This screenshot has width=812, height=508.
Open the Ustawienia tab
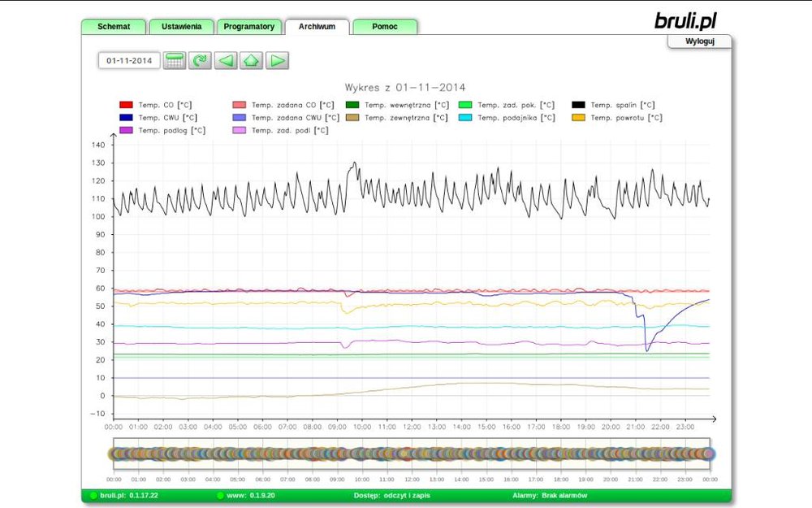point(182,27)
